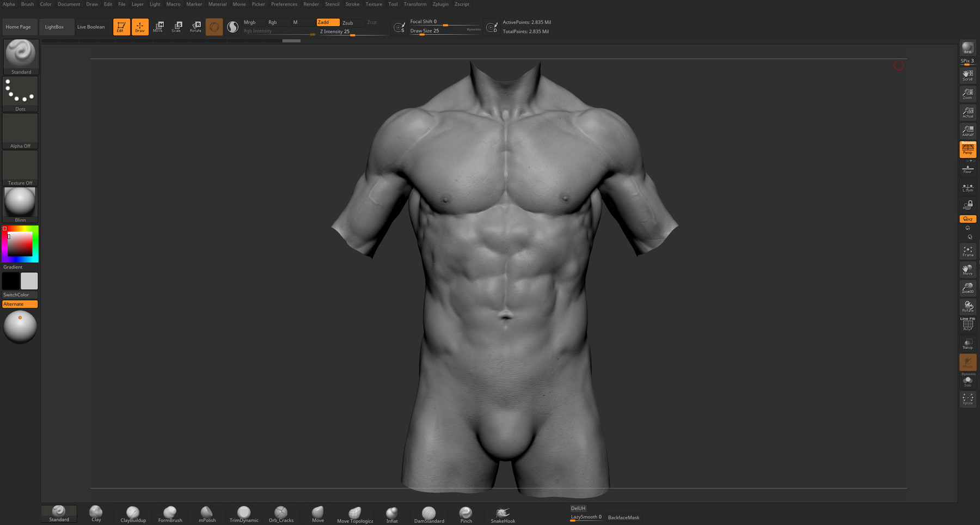Select the ClayBuildup brush
Image resolution: width=980 pixels, height=525 pixels.
tap(133, 513)
